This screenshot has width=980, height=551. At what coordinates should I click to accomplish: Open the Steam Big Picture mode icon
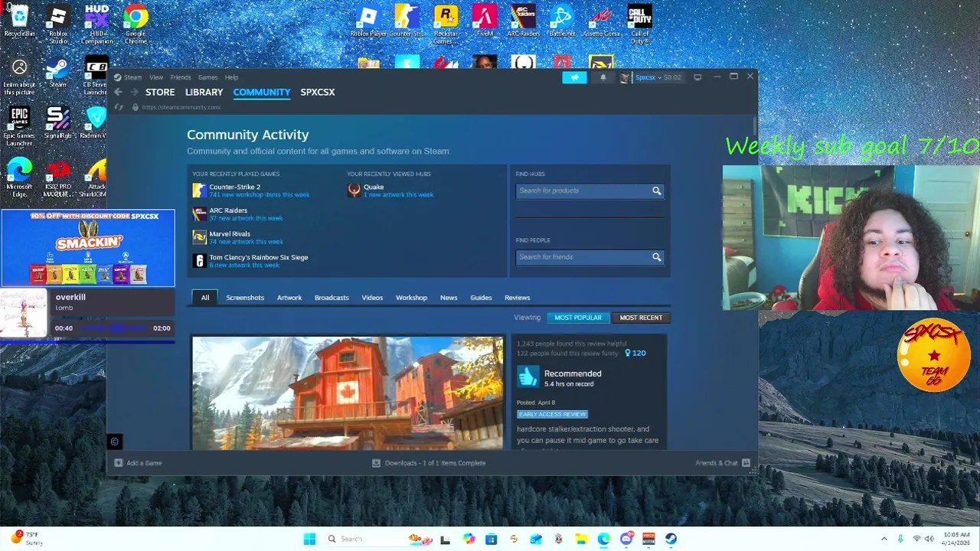(x=697, y=77)
